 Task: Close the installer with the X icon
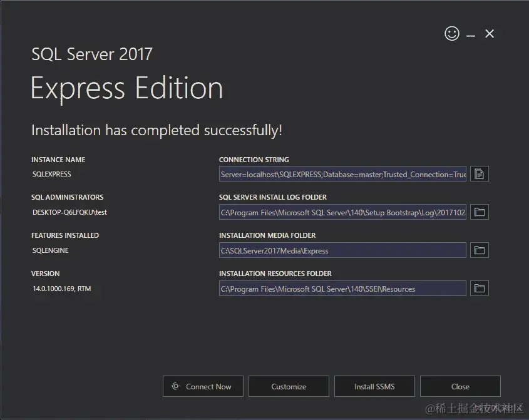tap(490, 33)
